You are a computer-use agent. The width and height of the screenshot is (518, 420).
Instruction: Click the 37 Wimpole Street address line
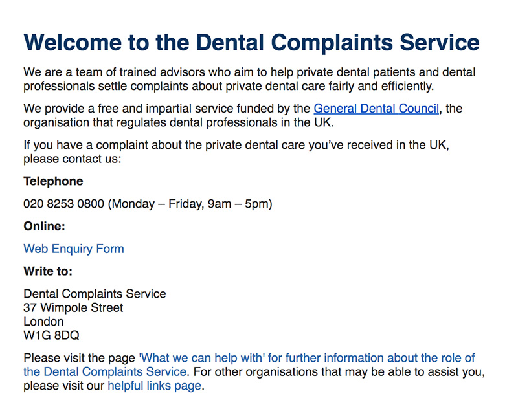(73, 307)
